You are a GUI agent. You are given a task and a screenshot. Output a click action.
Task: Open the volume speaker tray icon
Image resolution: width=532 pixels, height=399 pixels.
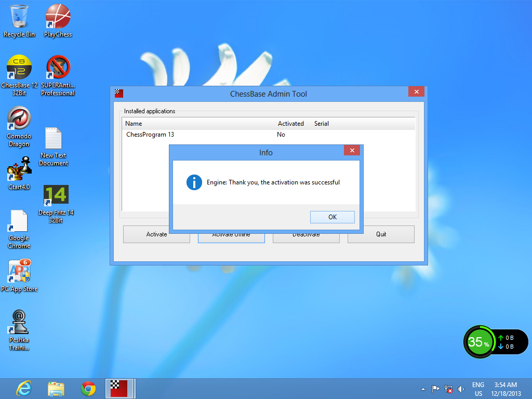coord(461,389)
